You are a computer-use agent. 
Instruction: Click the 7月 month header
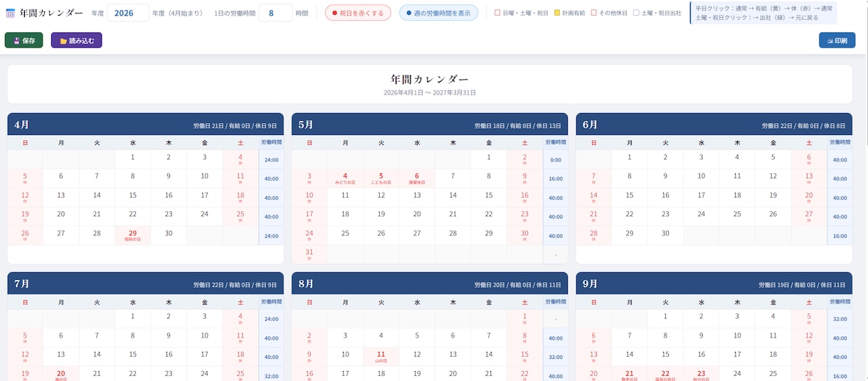pos(146,284)
